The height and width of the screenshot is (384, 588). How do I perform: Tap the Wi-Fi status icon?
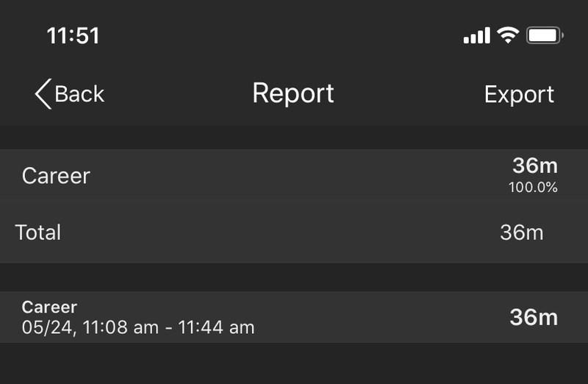pyautogui.click(x=508, y=35)
